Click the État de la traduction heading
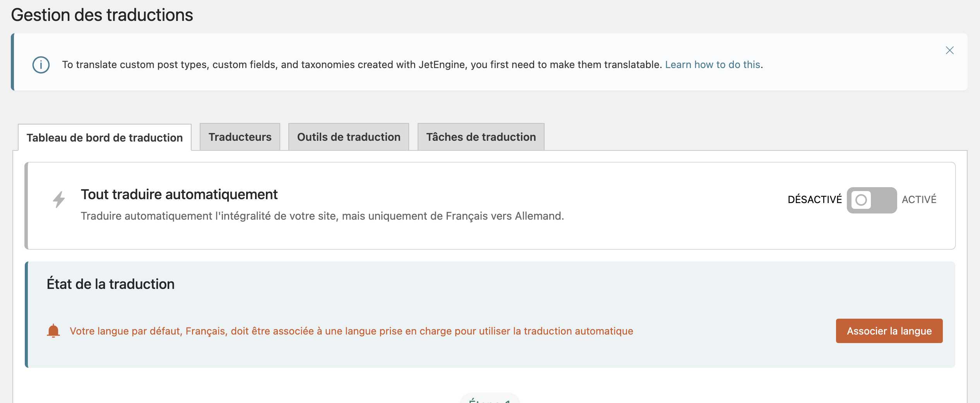980x403 pixels. click(x=111, y=284)
